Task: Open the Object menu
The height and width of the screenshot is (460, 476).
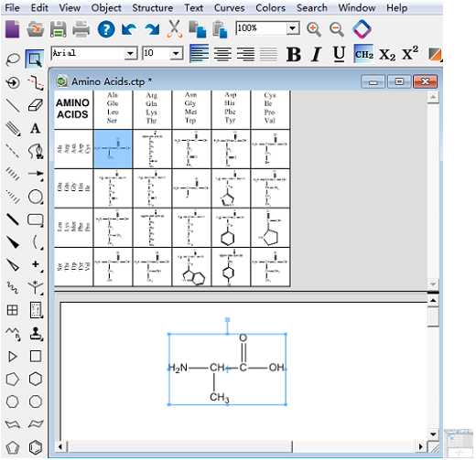Action: 106,7
